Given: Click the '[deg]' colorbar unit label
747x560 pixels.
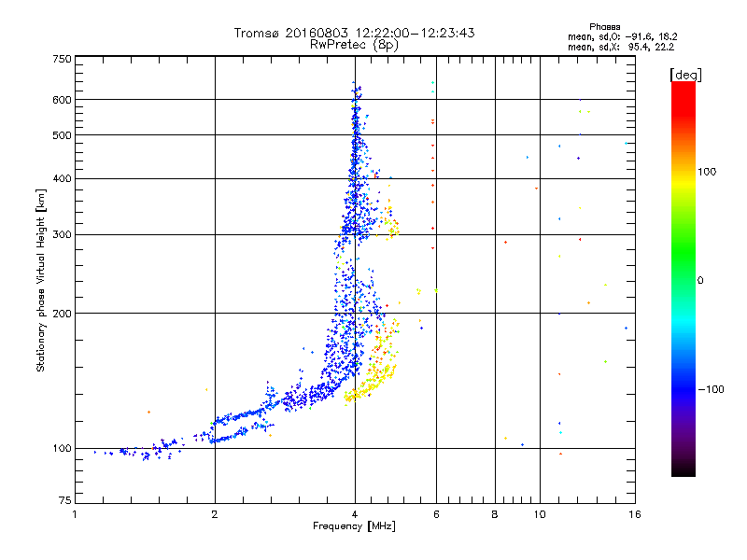Looking at the screenshot, I should coord(685,75).
